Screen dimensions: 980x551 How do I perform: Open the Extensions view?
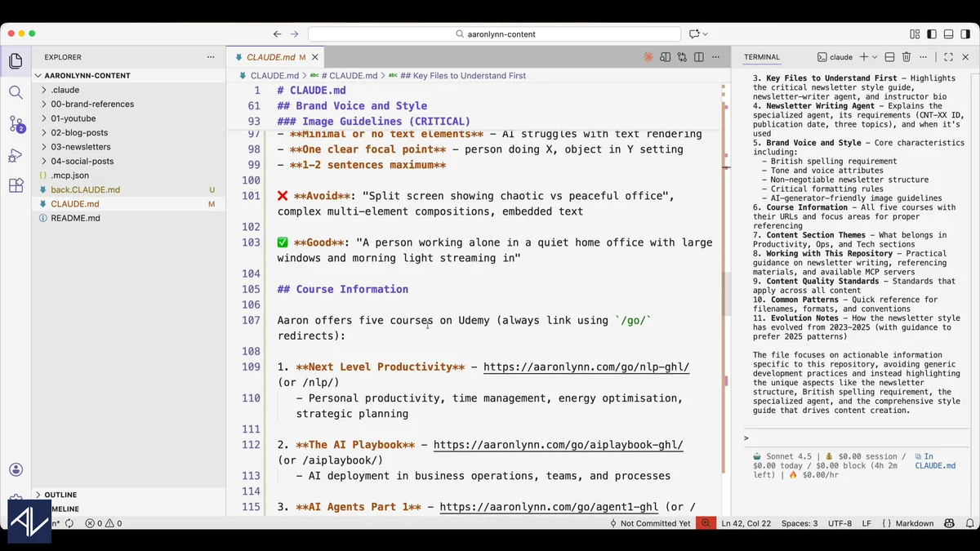(x=16, y=186)
